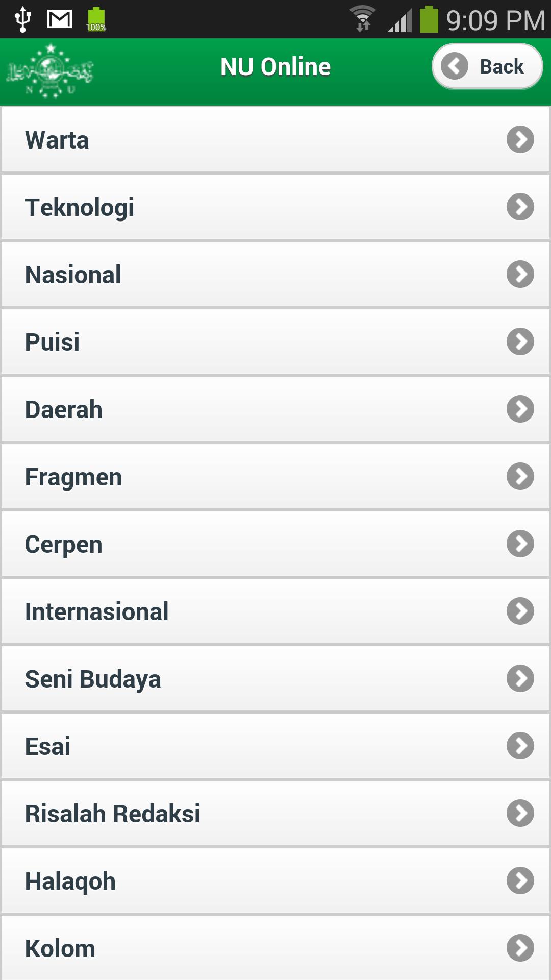Open Cerpen via its arrow icon

tap(520, 544)
